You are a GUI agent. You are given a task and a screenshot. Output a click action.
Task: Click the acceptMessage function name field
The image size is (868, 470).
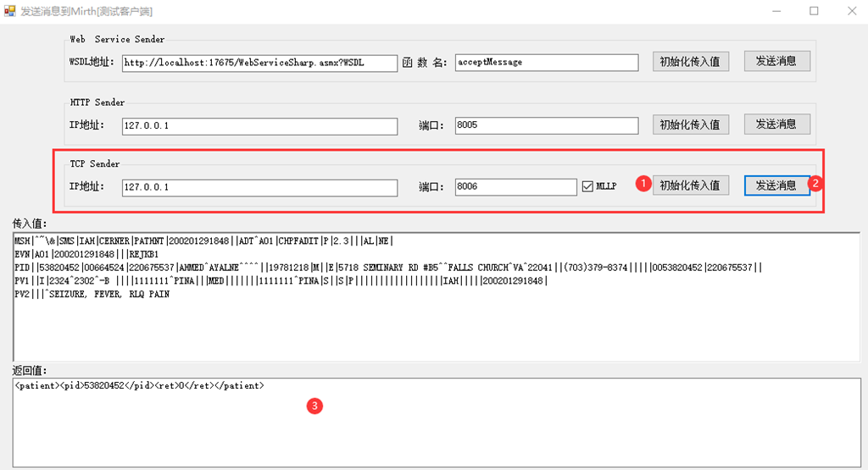click(x=547, y=63)
